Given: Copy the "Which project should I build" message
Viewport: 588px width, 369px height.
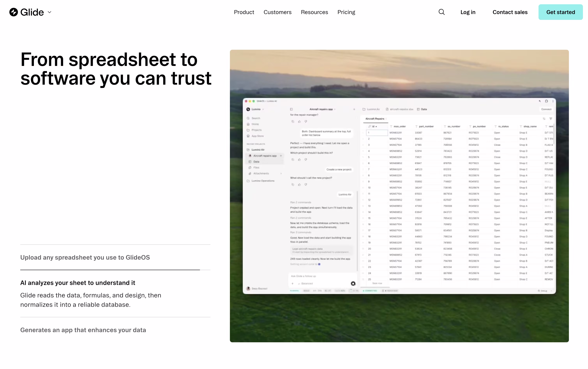Looking at the screenshot, I should [x=293, y=160].
